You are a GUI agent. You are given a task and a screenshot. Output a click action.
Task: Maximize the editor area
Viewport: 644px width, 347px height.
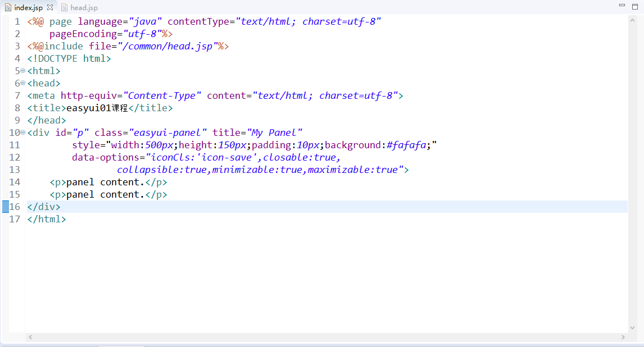click(x=635, y=7)
